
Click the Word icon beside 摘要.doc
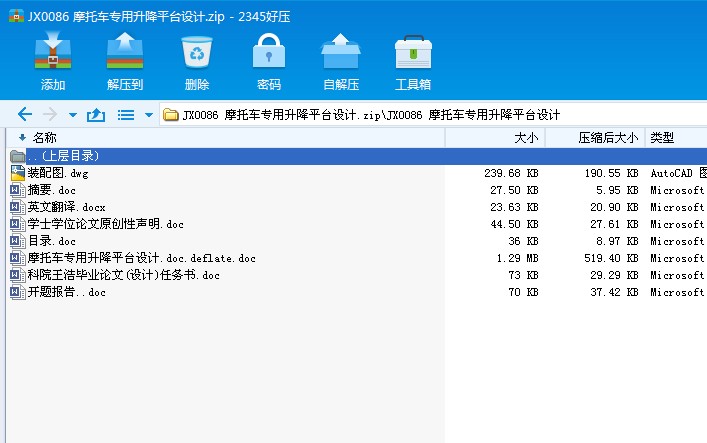18,190
